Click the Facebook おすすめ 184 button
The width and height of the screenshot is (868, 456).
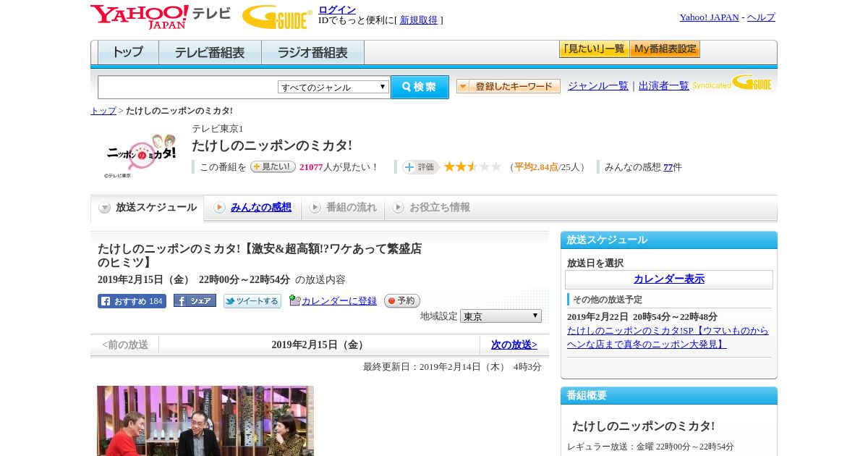pos(132,301)
